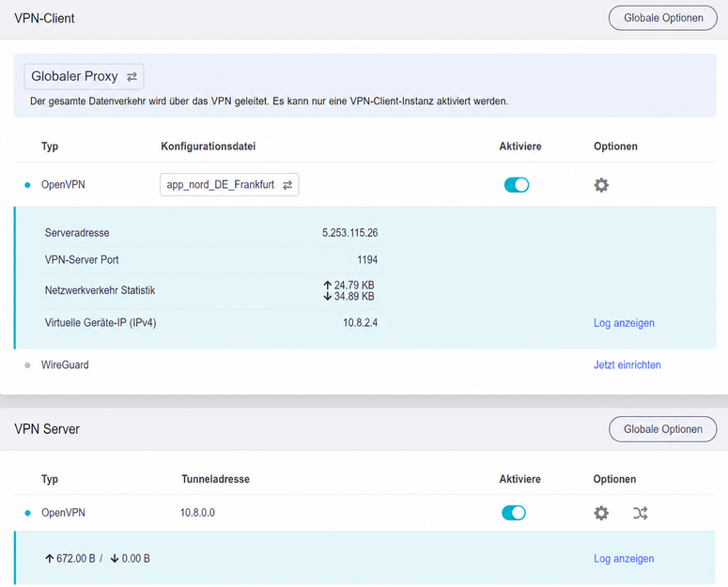The height and width of the screenshot is (587, 728).
Task: Switch mode via Globaler Proxy selector
Action: click(x=84, y=77)
